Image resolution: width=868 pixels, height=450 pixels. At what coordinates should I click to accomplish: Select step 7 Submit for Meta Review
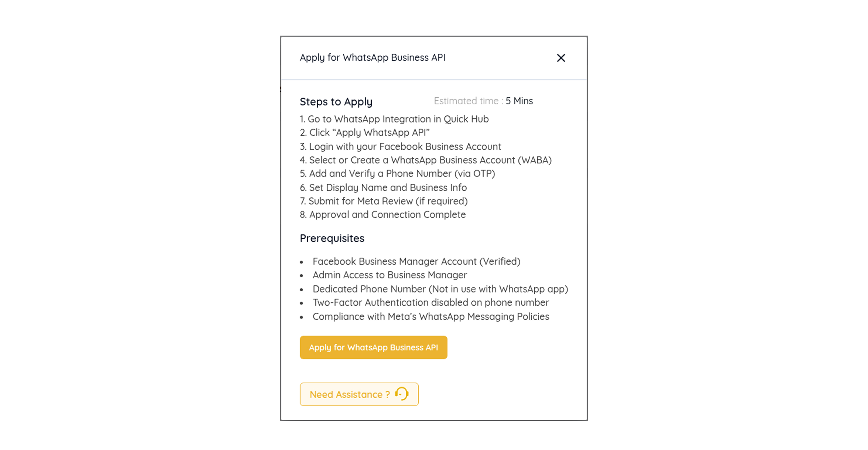(383, 201)
